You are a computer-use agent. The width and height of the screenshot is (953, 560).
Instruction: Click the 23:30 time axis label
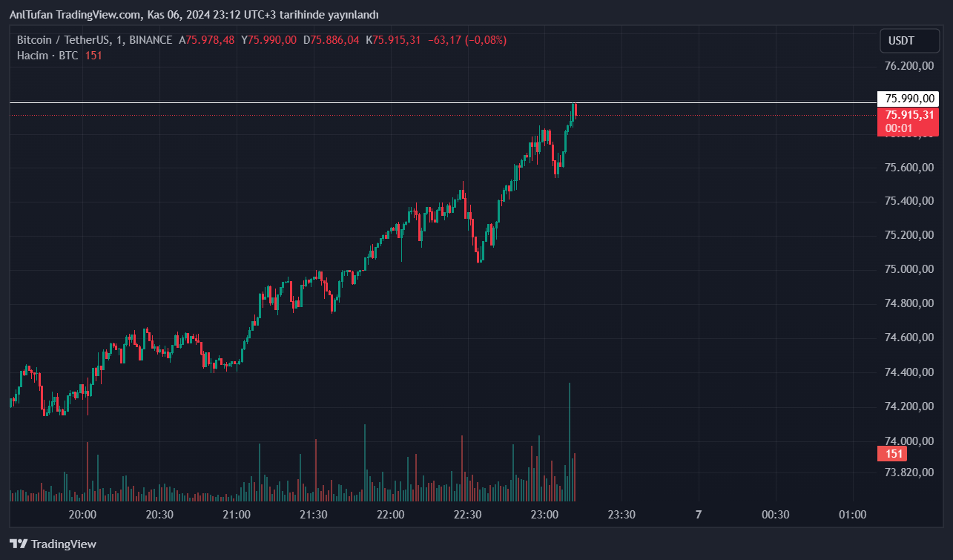[x=621, y=515]
